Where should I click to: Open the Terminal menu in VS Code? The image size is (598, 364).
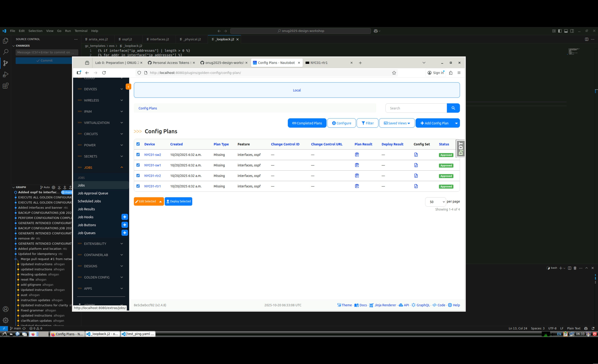[x=81, y=31]
